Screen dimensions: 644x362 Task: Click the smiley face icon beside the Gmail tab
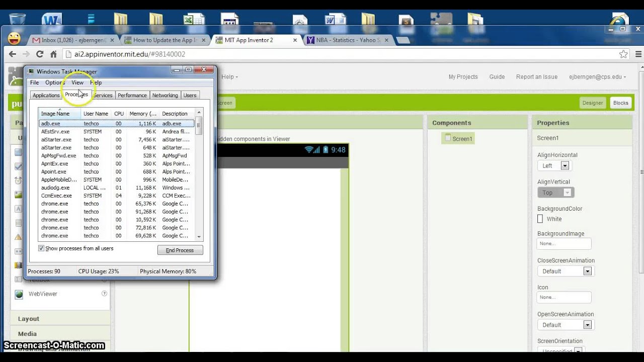(15, 38)
